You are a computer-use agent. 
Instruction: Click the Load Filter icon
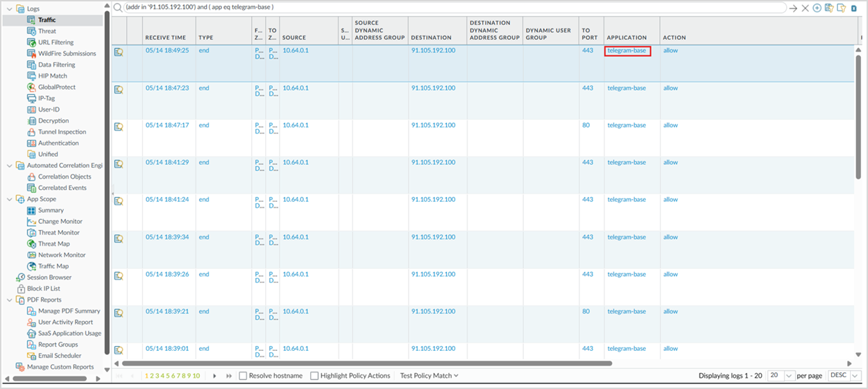click(840, 8)
